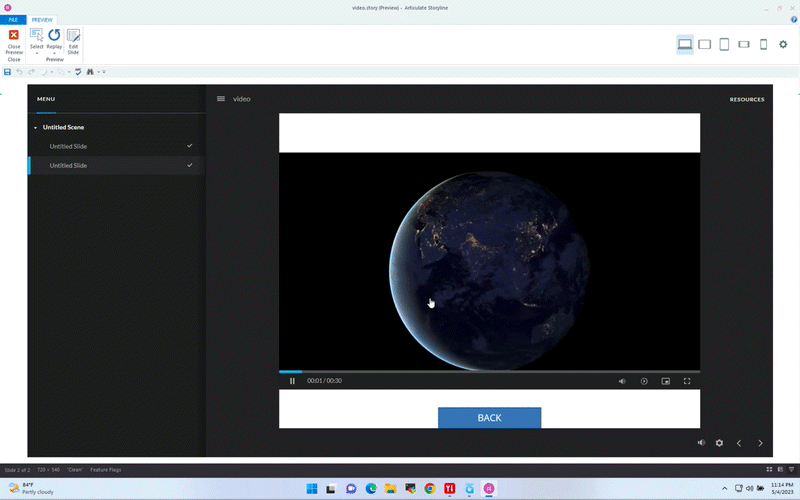Toggle picture-in-picture on the video
Image resolution: width=800 pixels, height=500 pixels.
tap(665, 381)
